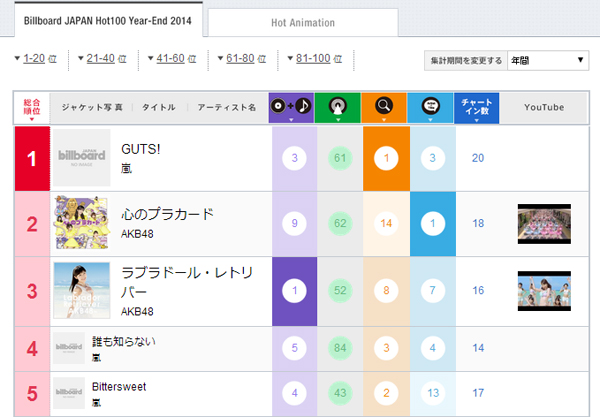Click the billboard placeholder jacket for Bittersweet

[69, 392]
